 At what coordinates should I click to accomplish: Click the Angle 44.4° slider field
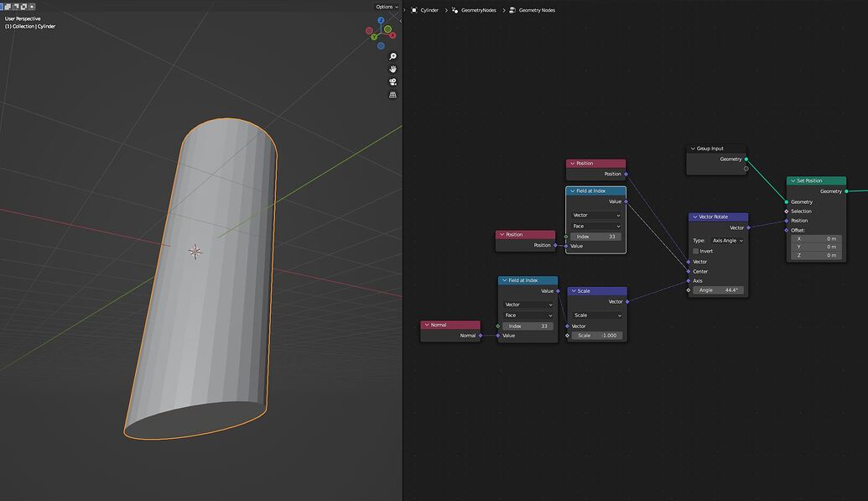click(719, 290)
